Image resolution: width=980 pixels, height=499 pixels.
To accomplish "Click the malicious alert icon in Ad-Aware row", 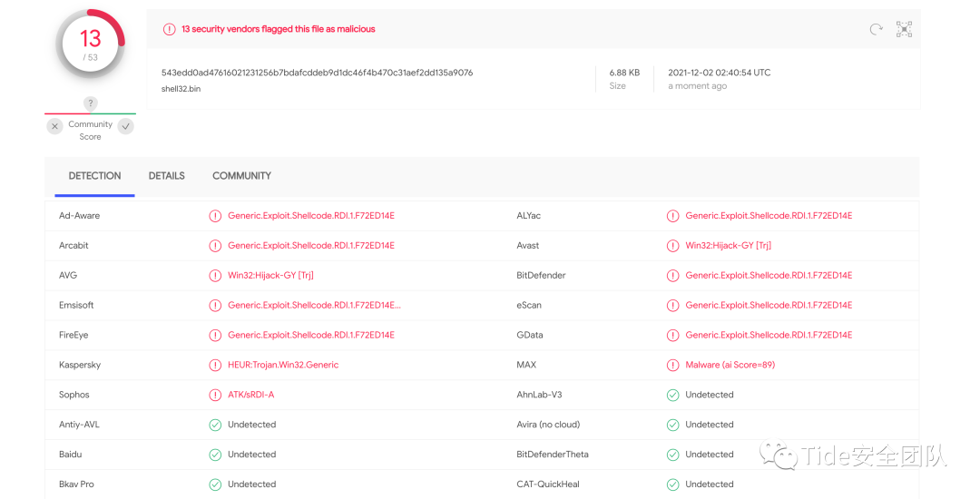I will (215, 216).
